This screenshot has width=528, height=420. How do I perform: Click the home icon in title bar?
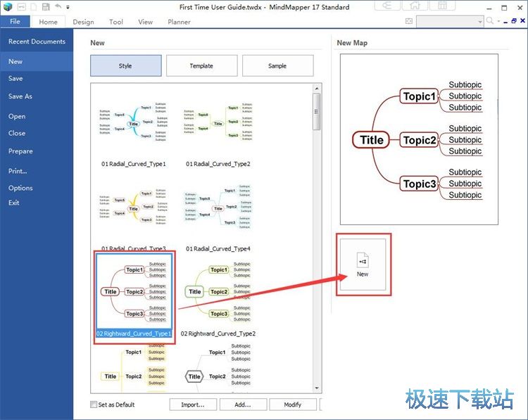[x=415, y=5]
